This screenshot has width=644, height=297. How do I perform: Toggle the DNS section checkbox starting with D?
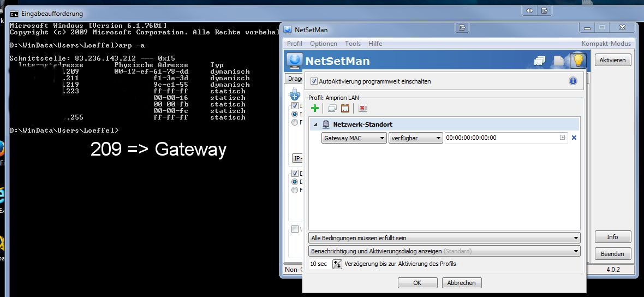point(295,174)
